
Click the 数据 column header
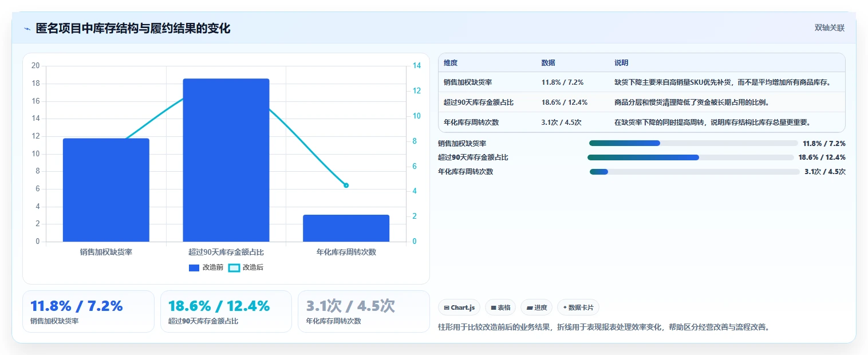coord(548,63)
